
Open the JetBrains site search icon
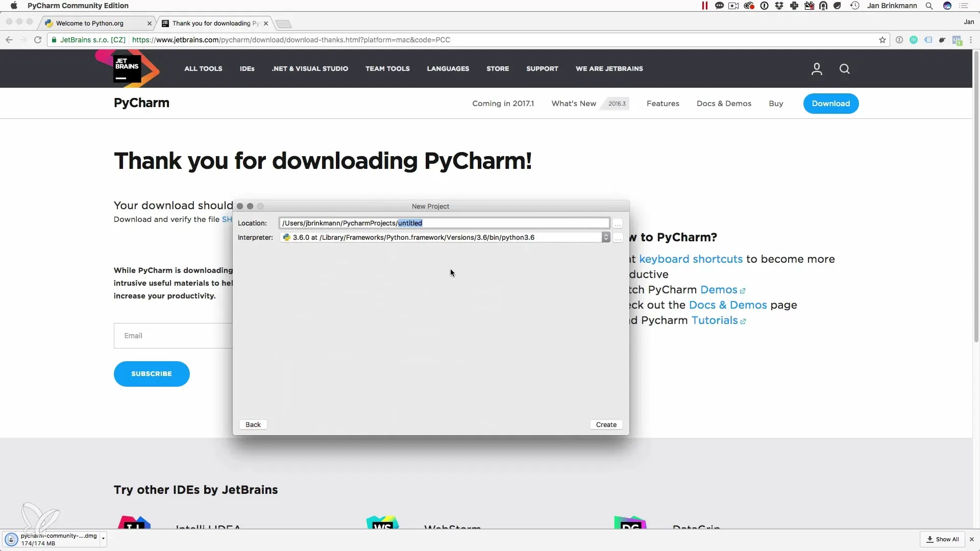(x=845, y=69)
